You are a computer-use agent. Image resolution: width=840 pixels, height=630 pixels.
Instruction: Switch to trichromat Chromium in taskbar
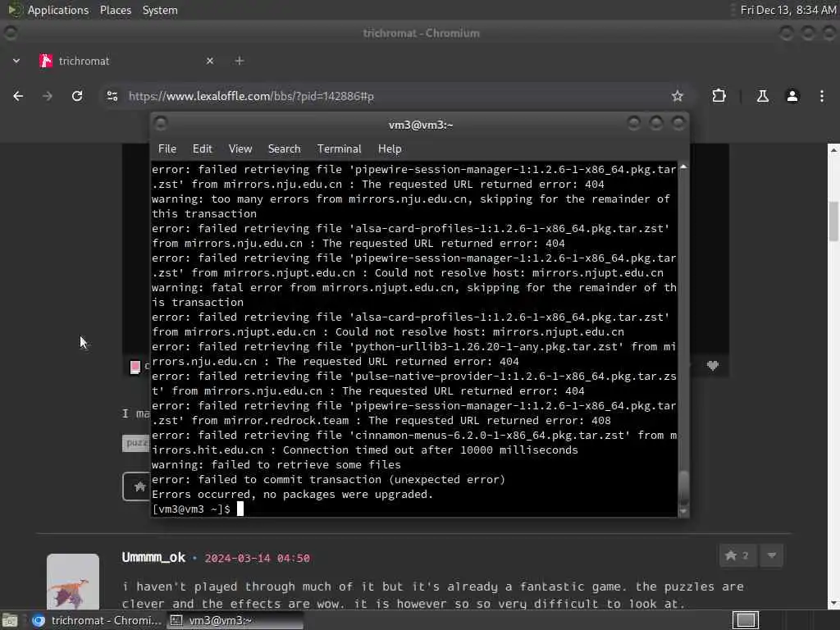[97, 620]
